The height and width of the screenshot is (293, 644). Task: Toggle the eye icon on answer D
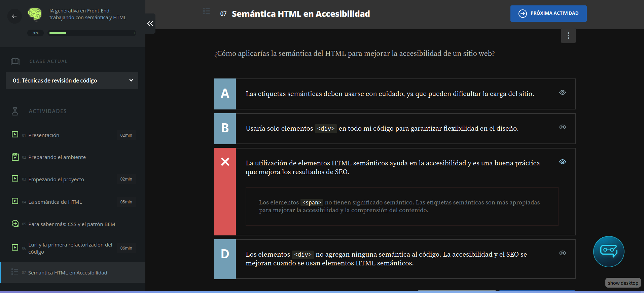pyautogui.click(x=563, y=253)
